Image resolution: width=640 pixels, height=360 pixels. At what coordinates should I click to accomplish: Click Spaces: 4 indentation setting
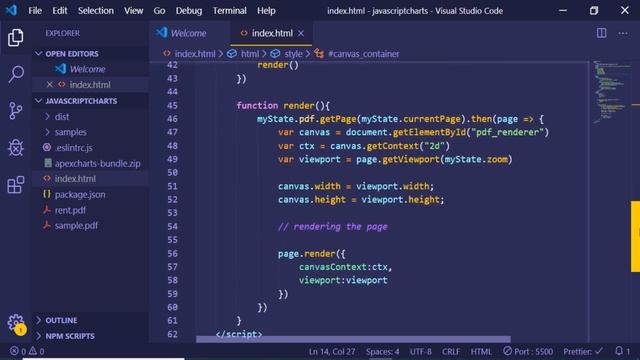click(x=382, y=351)
